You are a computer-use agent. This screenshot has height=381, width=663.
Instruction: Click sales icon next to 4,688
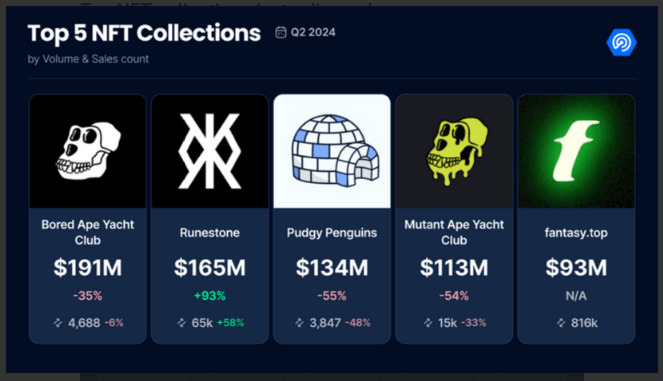point(58,323)
